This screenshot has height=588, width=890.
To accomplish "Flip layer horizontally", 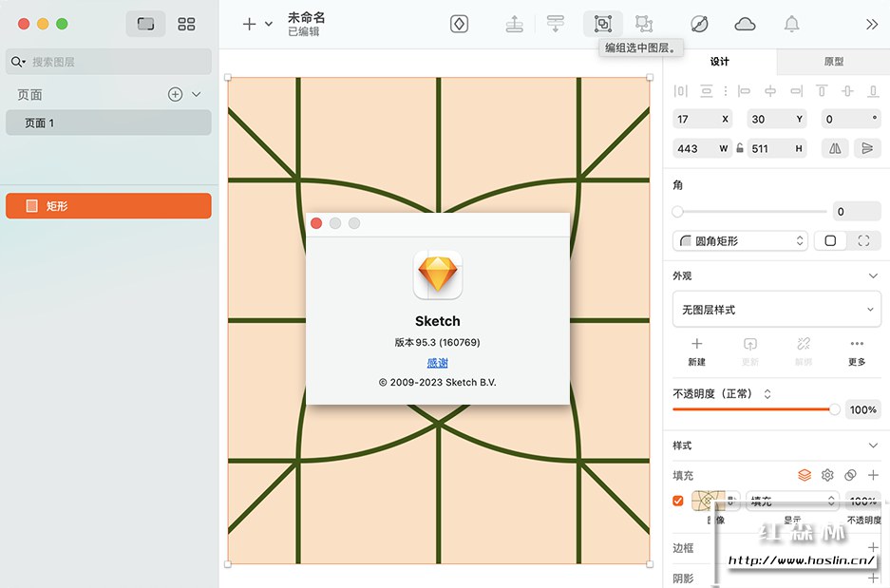I will [x=835, y=149].
